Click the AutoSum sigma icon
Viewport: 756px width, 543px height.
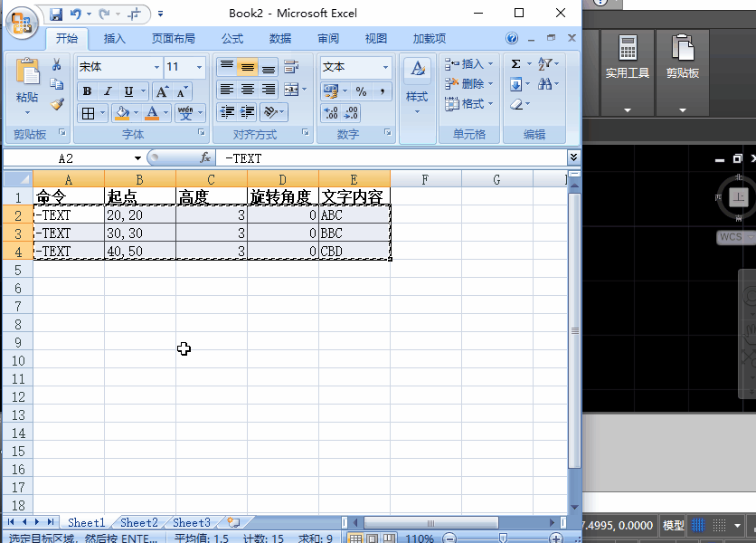click(x=515, y=64)
